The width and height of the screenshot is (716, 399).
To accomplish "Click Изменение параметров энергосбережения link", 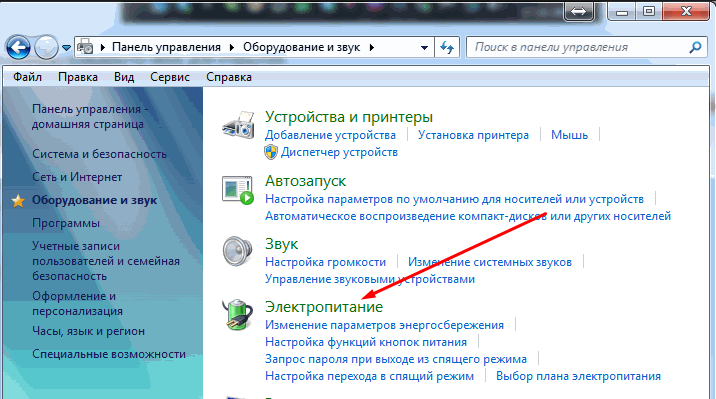I will click(x=384, y=325).
